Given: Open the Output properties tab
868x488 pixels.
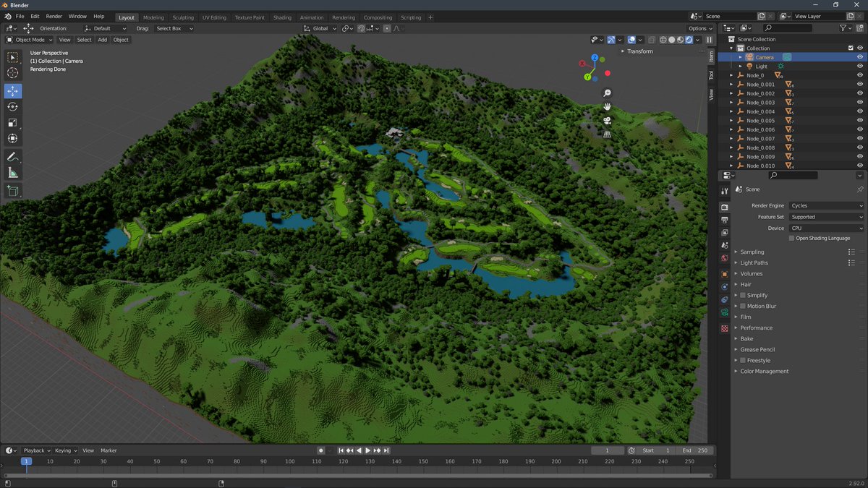Looking at the screenshot, I should click(724, 220).
